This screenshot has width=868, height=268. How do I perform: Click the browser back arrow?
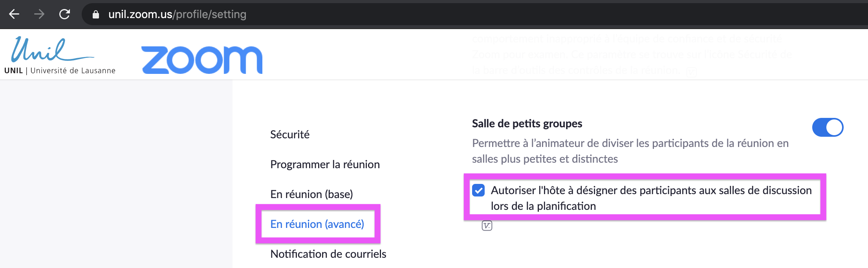(x=14, y=15)
